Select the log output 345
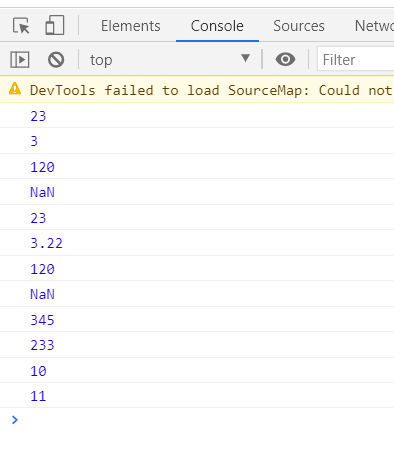 tap(42, 320)
